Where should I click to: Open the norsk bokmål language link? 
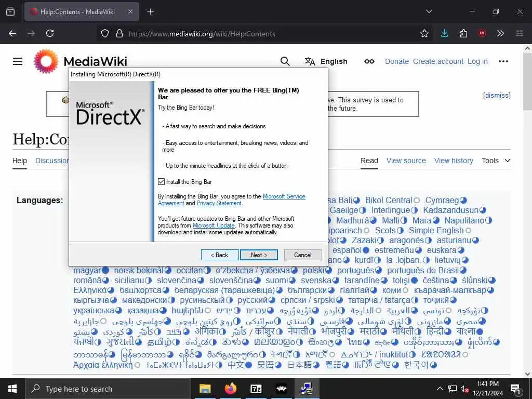point(139,270)
